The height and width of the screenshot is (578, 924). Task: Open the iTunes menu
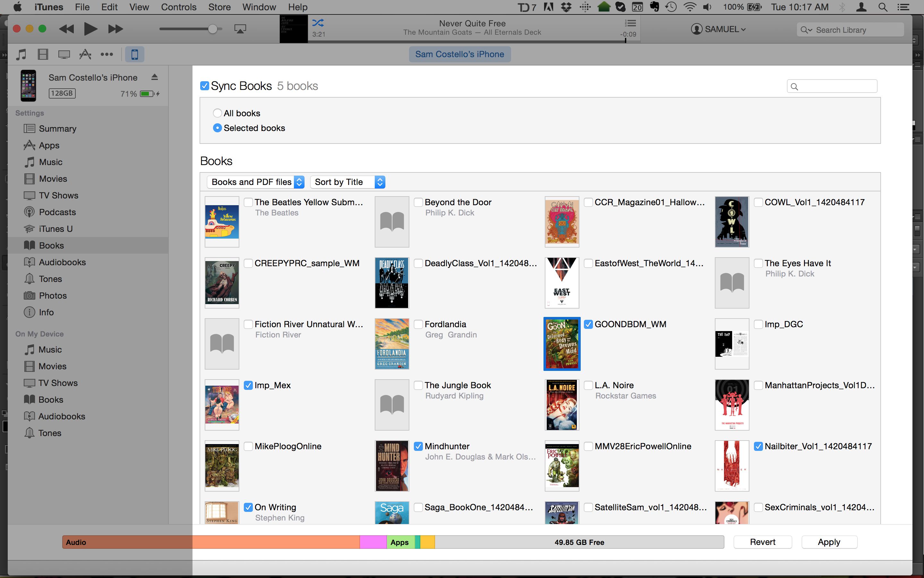pyautogui.click(x=48, y=7)
